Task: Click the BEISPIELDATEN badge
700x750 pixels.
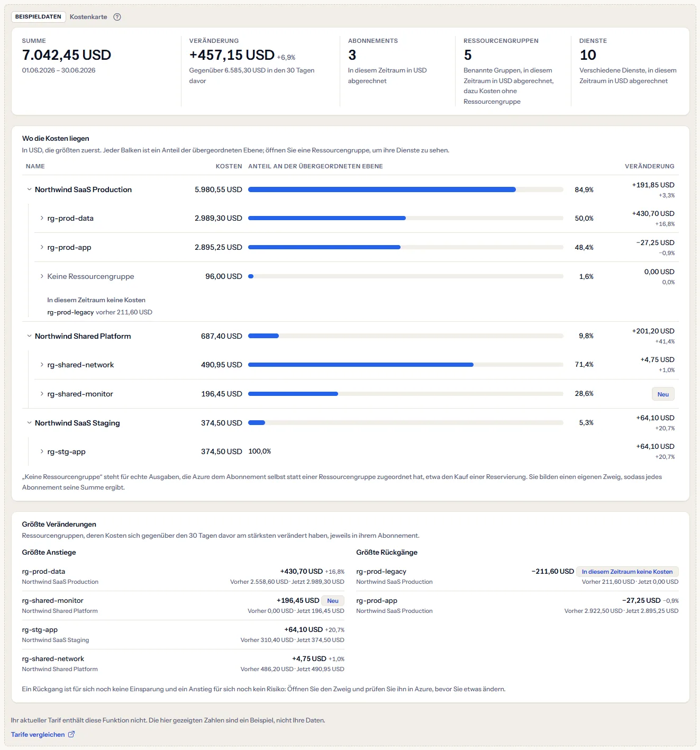Action: tap(38, 17)
